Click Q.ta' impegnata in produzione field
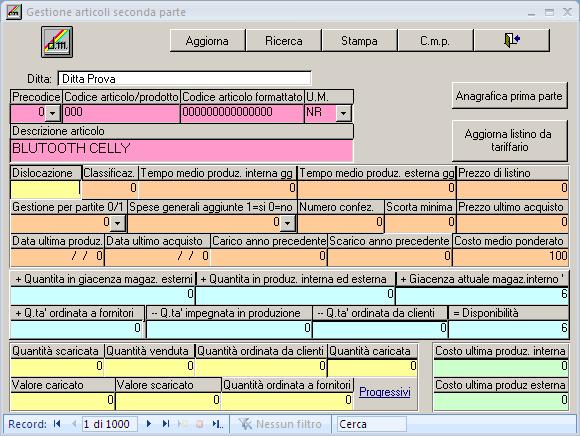 (x=229, y=329)
